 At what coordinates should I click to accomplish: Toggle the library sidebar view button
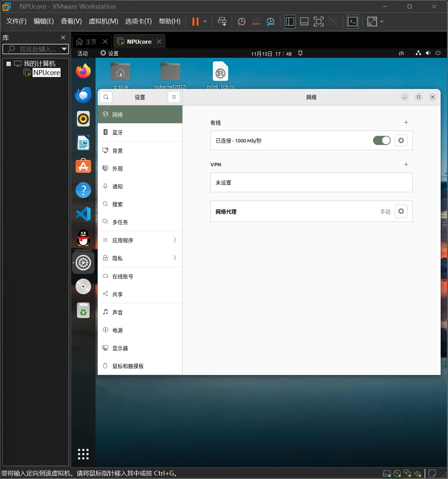[290, 22]
